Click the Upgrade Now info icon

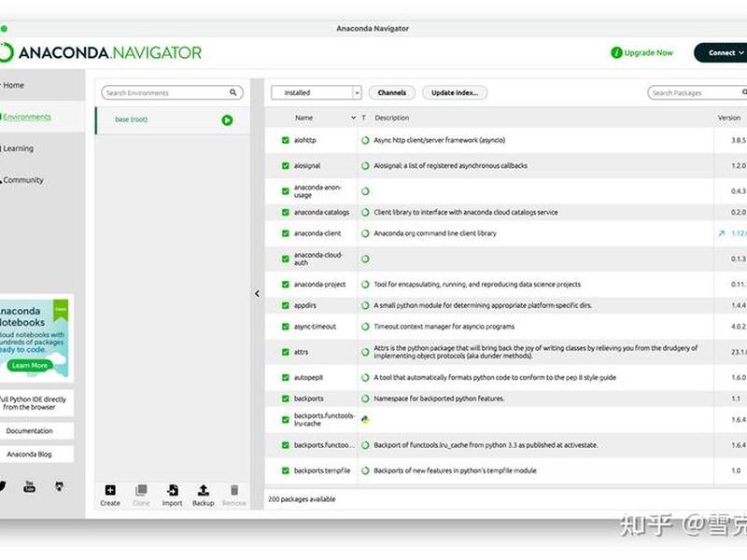[x=616, y=53]
